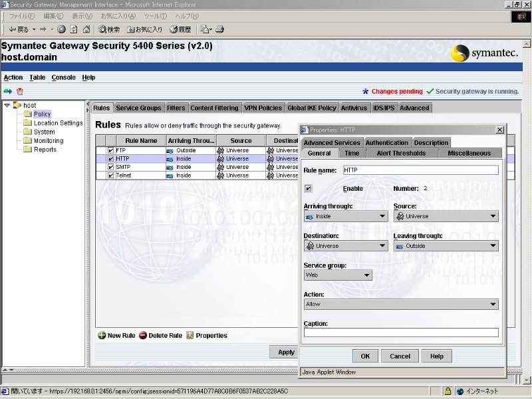532x399 pixels.
Task: Click the IE Stop icon
Action: 61,29
